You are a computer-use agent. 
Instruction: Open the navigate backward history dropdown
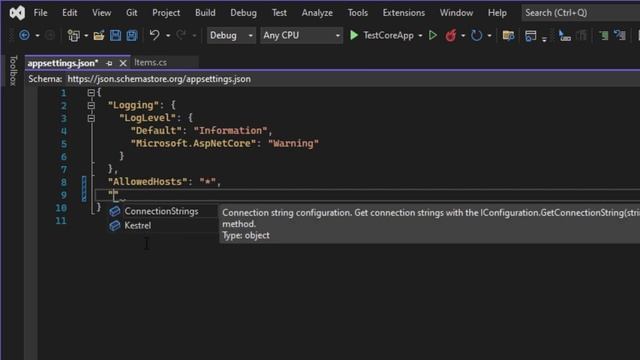tap(37, 36)
